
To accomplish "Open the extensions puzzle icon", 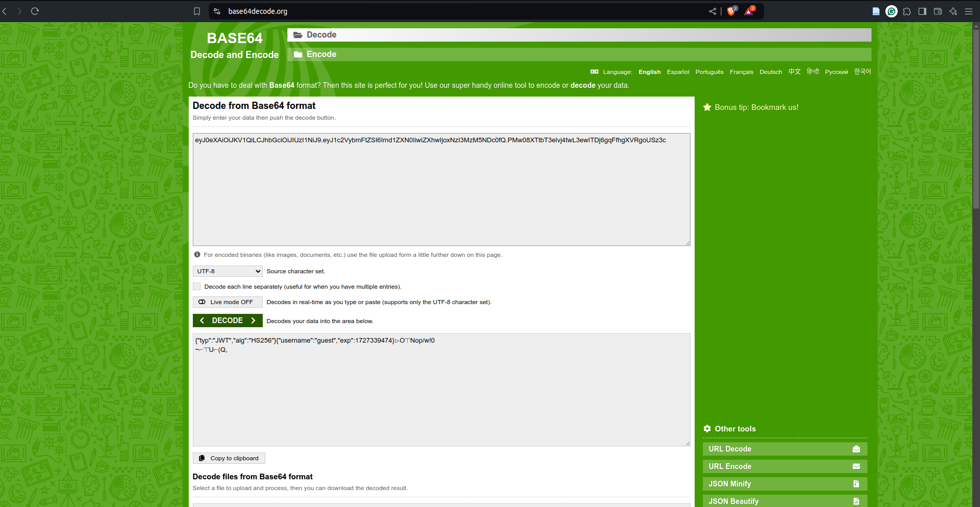I will pyautogui.click(x=907, y=11).
